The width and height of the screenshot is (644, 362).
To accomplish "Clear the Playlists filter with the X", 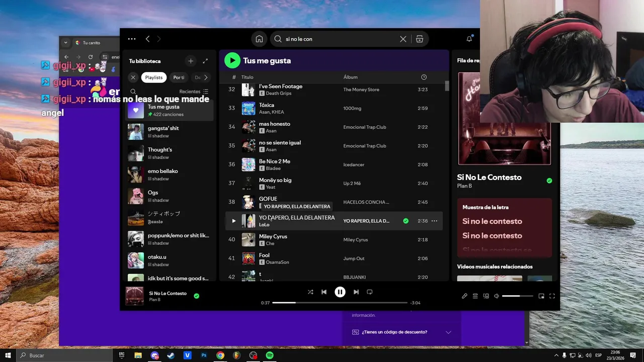I will point(133,77).
